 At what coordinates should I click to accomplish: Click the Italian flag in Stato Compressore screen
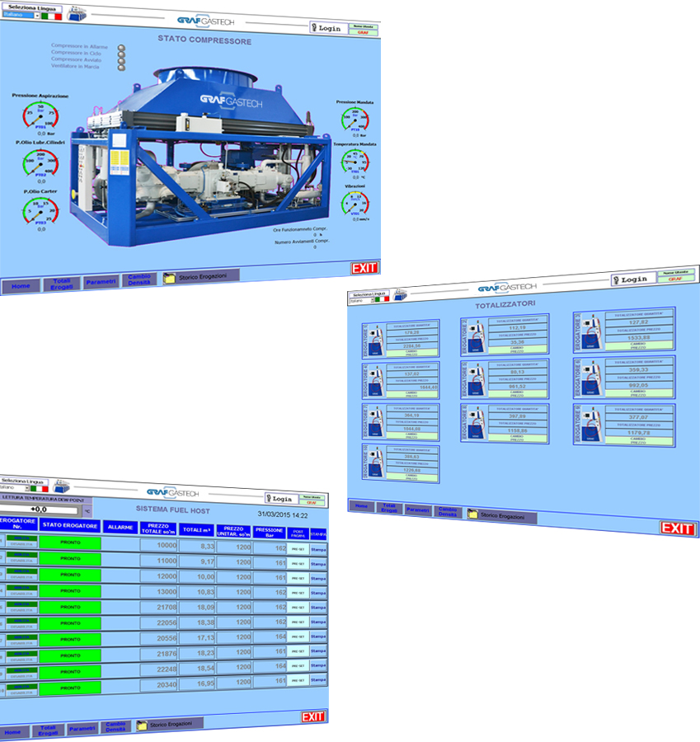tap(52, 16)
